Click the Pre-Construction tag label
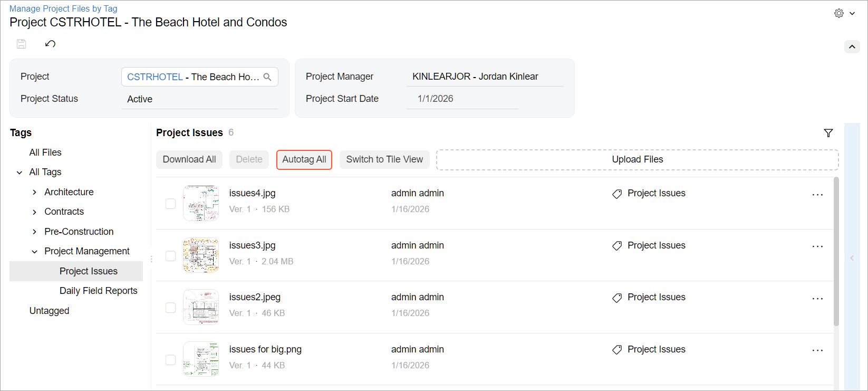 (79, 232)
